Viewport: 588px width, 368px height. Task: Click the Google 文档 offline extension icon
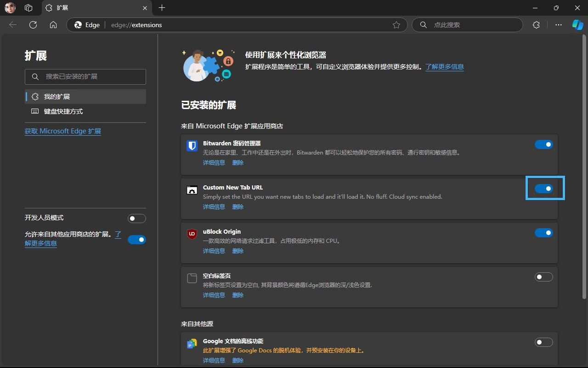[x=192, y=344]
